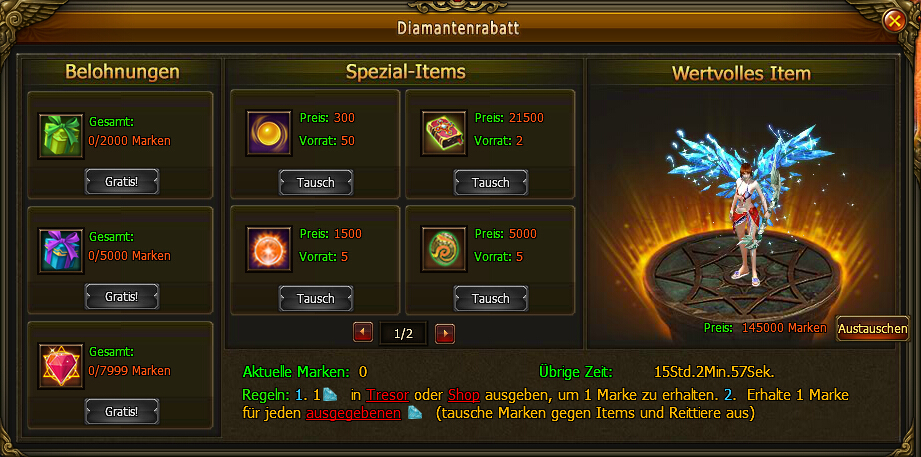Select the yellow orb item priced 300
921x457 pixels.
pos(269,133)
